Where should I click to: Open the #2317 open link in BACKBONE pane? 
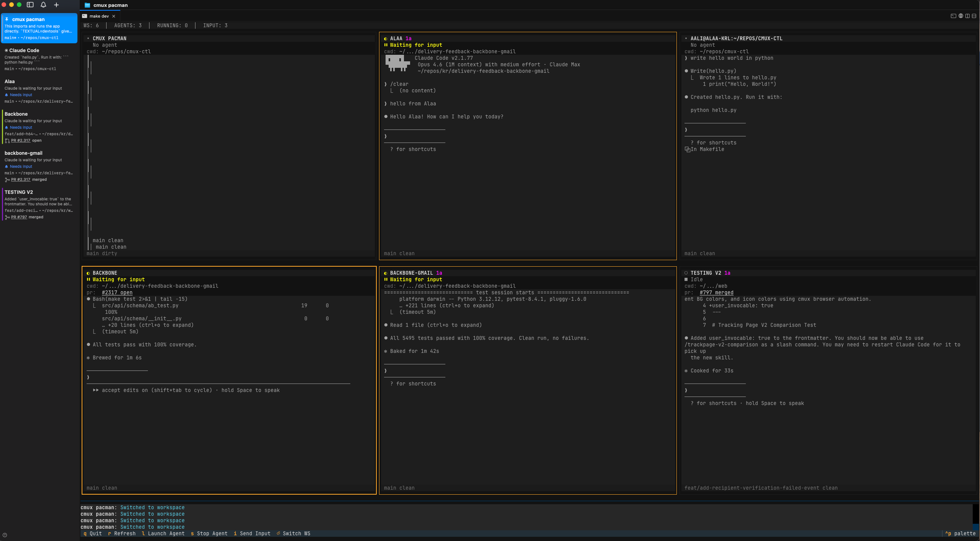click(x=117, y=293)
